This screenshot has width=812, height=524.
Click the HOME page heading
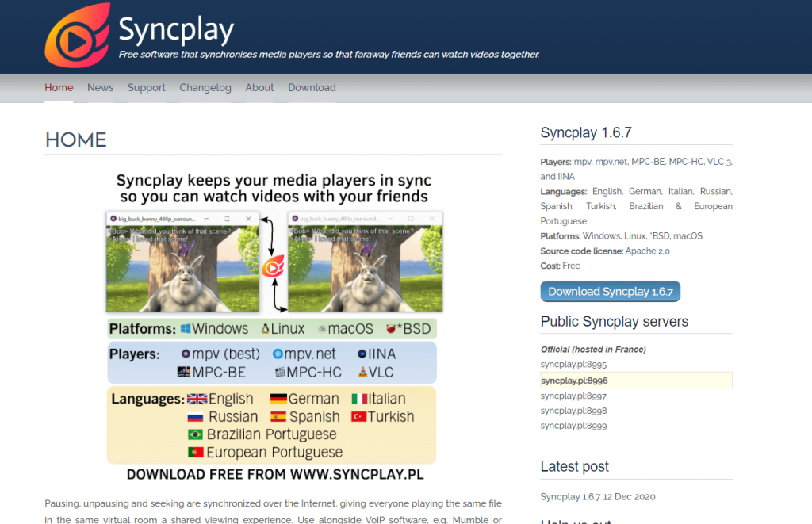(x=75, y=140)
